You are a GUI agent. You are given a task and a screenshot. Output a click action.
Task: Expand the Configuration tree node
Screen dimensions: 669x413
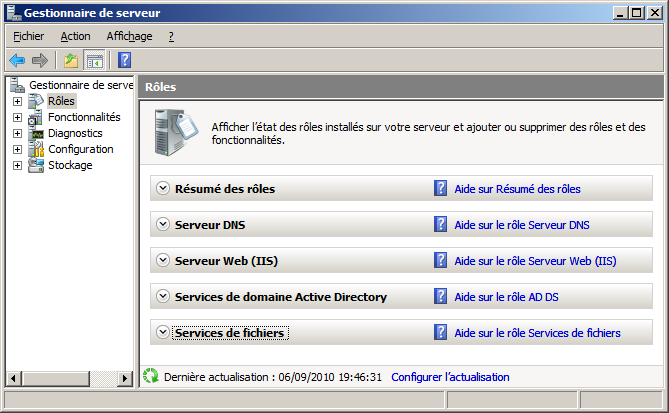17,149
